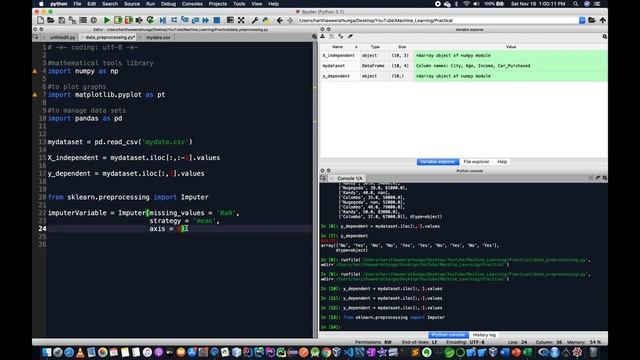
Task: Click the Spotlight search icon in macOS menu bar
Action: (576, 4)
